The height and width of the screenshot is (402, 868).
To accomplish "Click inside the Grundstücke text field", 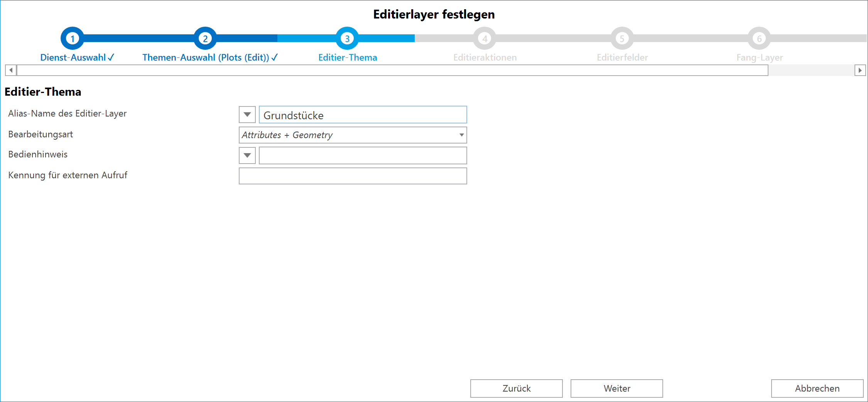I will 362,115.
